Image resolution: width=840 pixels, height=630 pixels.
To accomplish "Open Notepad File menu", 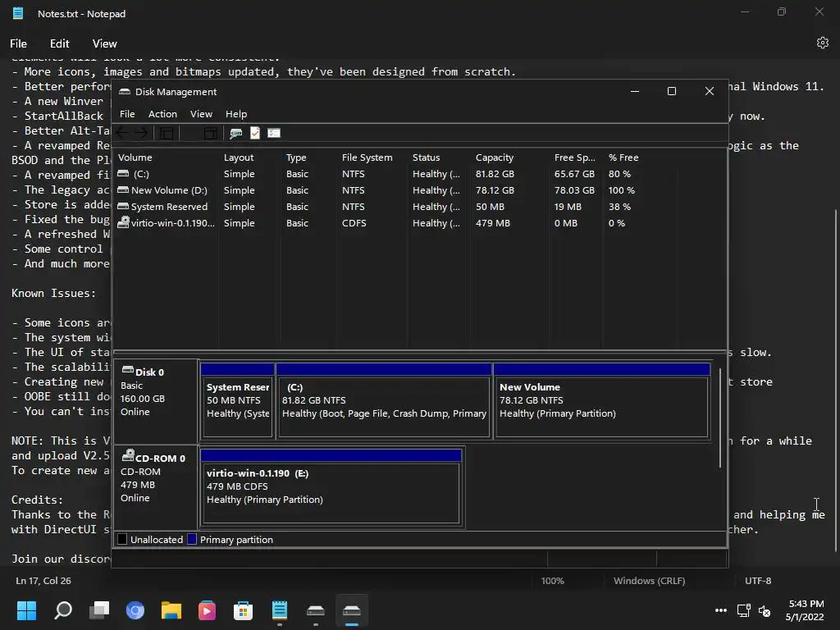I will pyautogui.click(x=18, y=43).
